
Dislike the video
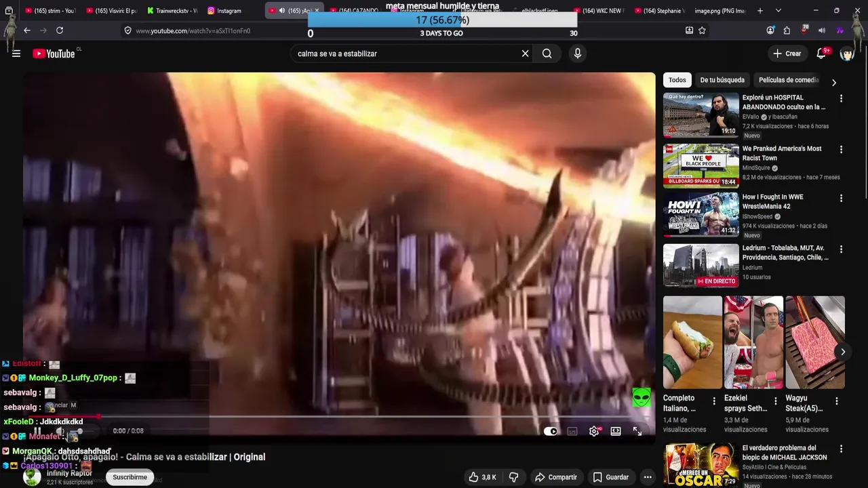click(x=514, y=477)
